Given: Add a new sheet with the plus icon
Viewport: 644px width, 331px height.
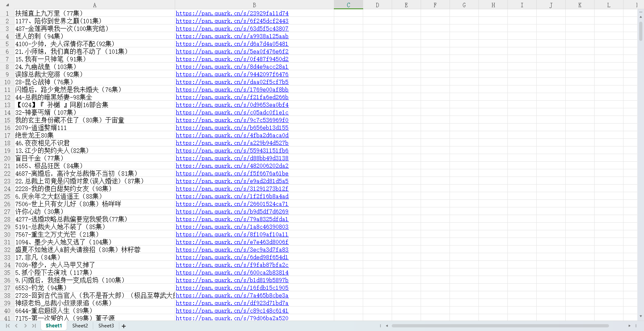Looking at the screenshot, I should (x=124, y=326).
